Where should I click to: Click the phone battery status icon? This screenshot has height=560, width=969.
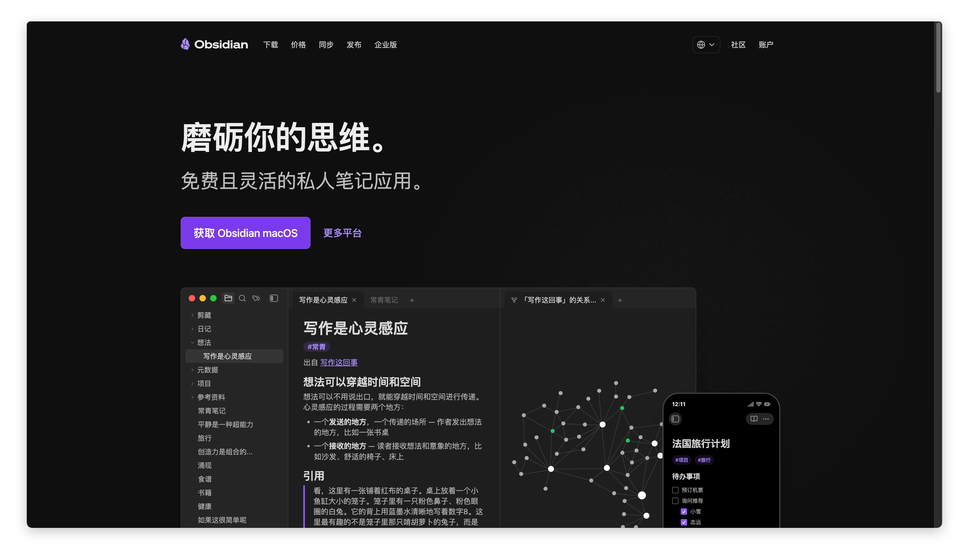pos(767,404)
